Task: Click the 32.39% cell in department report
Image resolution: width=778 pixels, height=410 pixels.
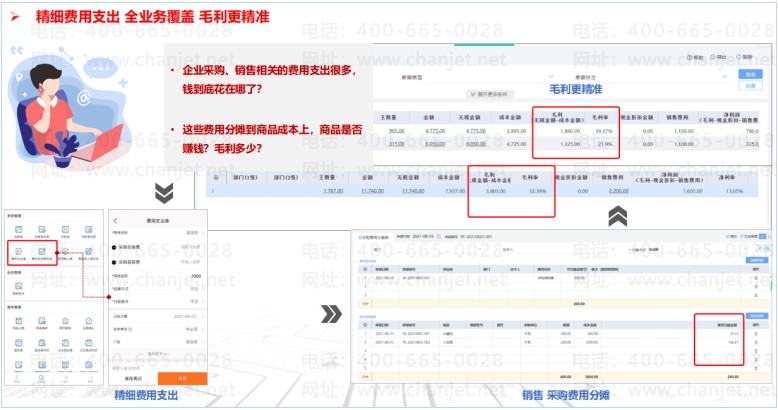Action: [x=537, y=191]
